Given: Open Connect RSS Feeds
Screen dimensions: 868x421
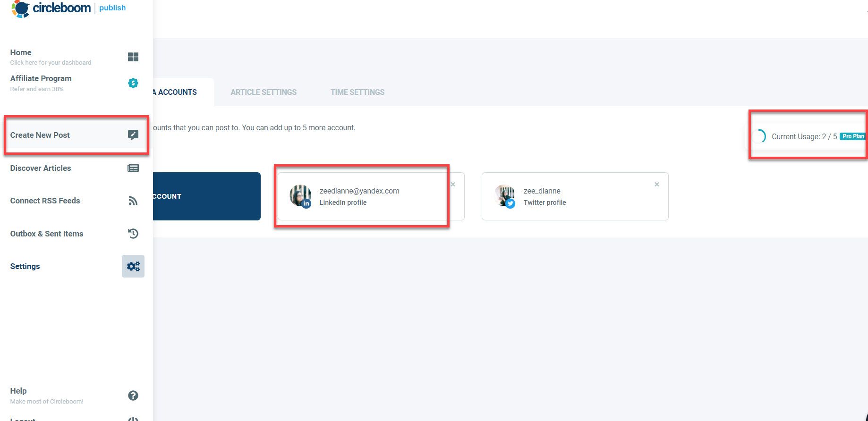Looking at the screenshot, I should click(45, 201).
